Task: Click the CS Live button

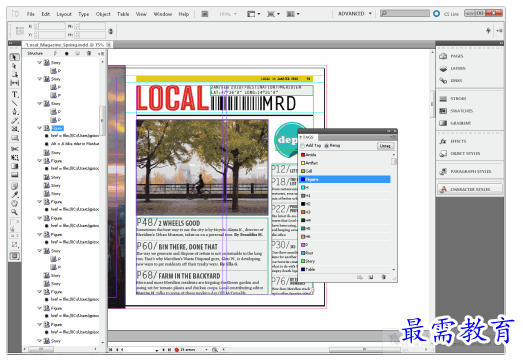Action: click(446, 14)
